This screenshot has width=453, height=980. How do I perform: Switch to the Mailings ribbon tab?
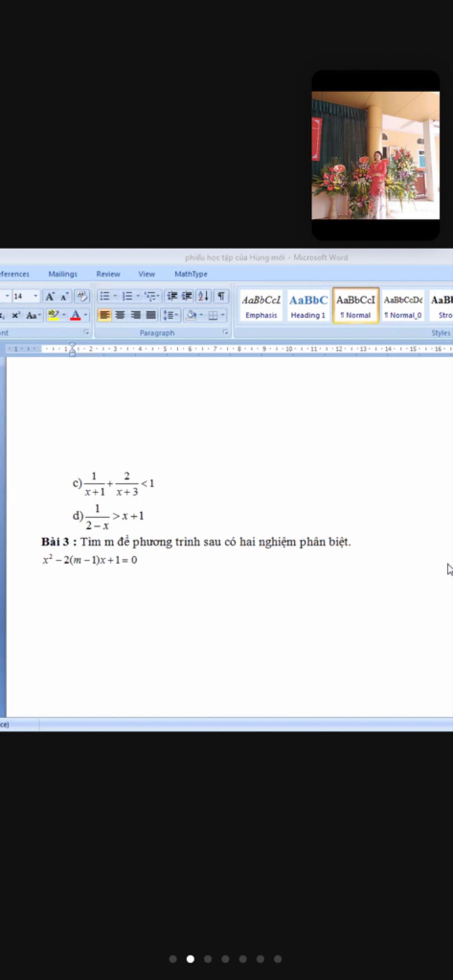point(63,274)
